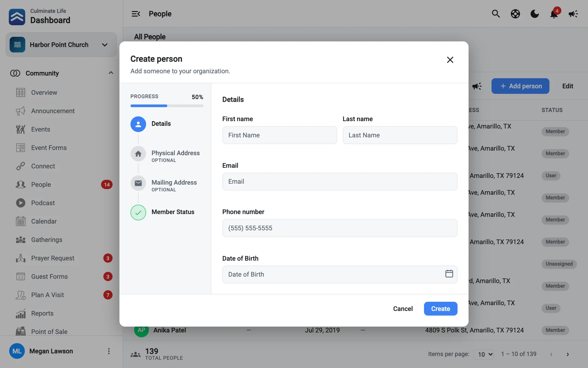Open the calendar picker in Date of Birth
The height and width of the screenshot is (368, 588).
click(x=449, y=274)
